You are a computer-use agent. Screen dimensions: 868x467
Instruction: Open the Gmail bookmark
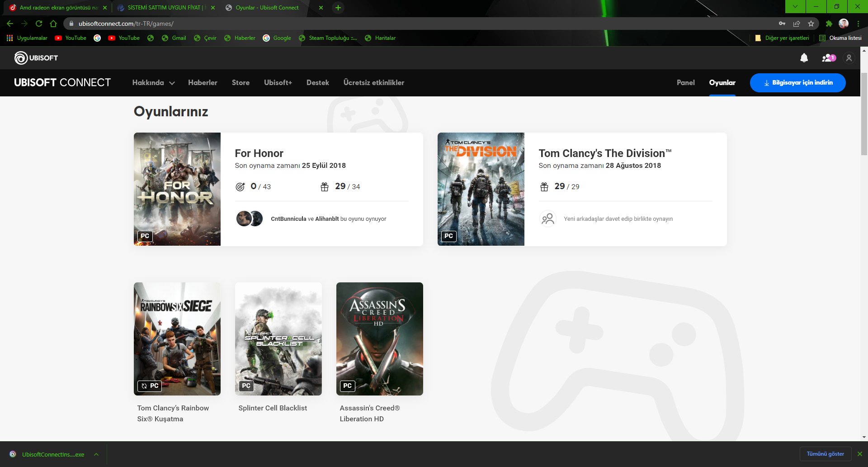pos(174,38)
